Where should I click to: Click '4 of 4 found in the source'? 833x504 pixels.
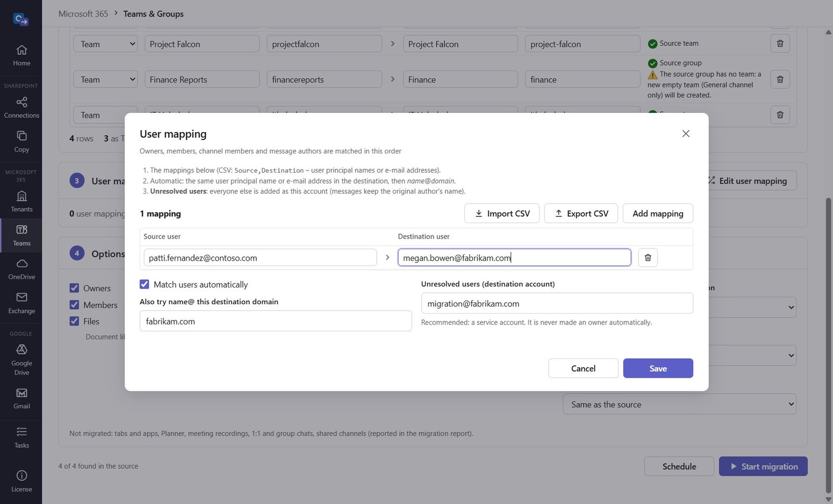coord(98,466)
